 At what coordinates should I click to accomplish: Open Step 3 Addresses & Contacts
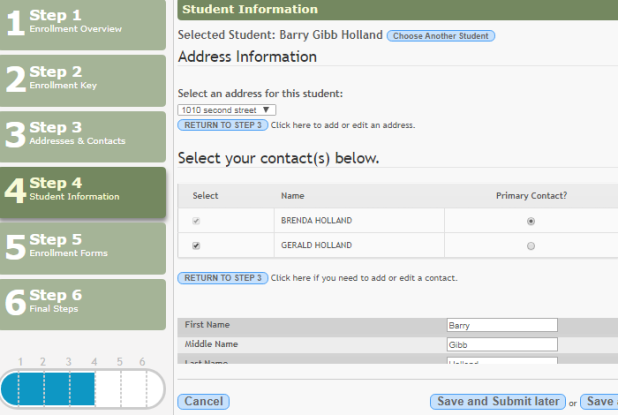[x=82, y=136]
